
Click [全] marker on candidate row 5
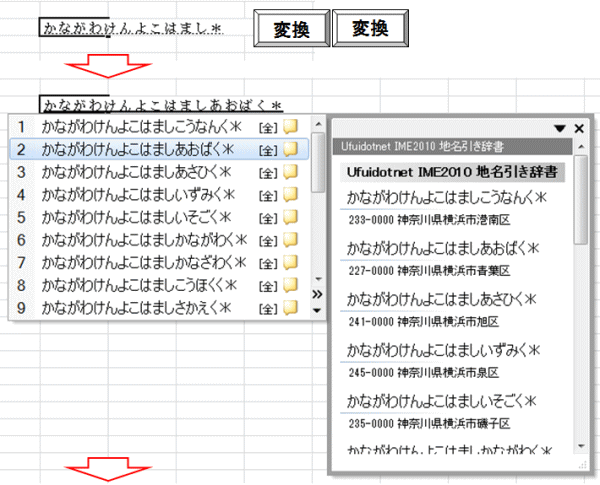[x=268, y=218]
